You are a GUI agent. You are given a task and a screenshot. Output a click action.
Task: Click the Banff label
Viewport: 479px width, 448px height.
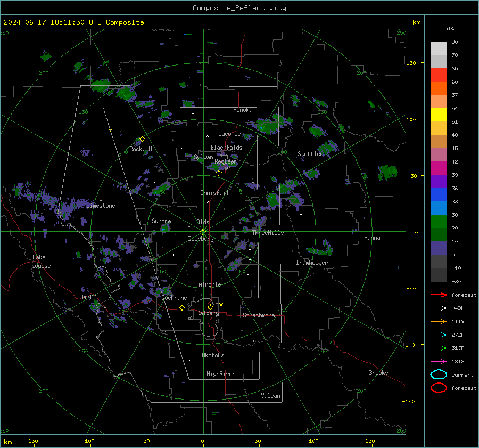(88, 297)
